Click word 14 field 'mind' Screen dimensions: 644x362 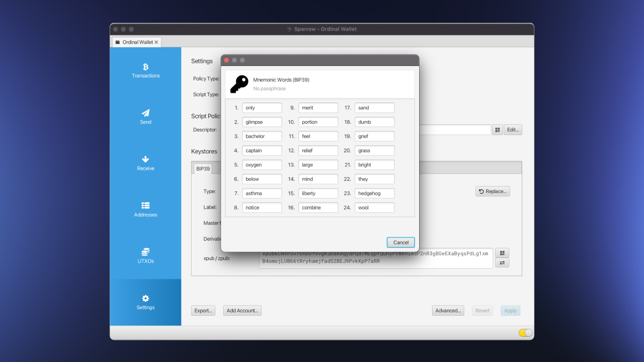click(x=318, y=179)
